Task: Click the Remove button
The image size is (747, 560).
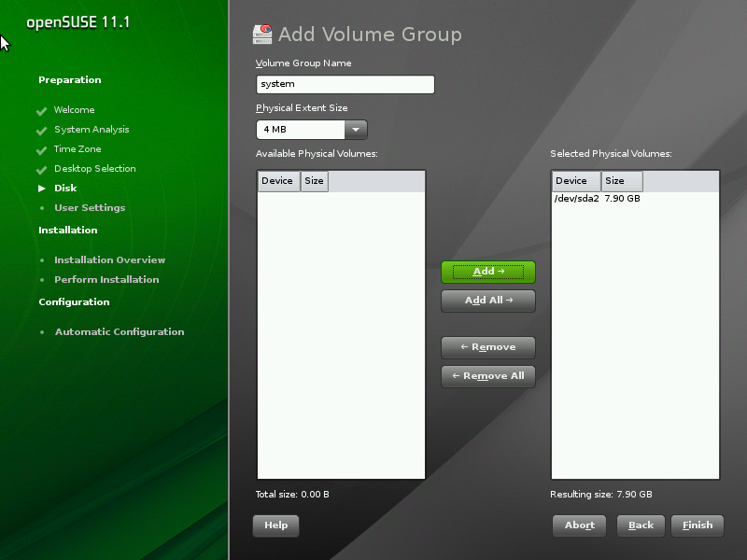Action: pyautogui.click(x=487, y=347)
